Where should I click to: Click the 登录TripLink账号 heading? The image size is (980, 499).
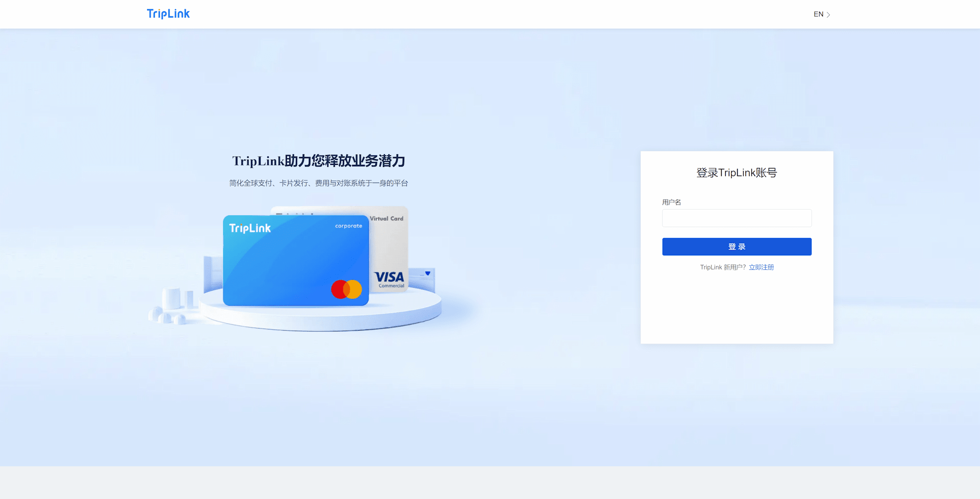tap(737, 173)
